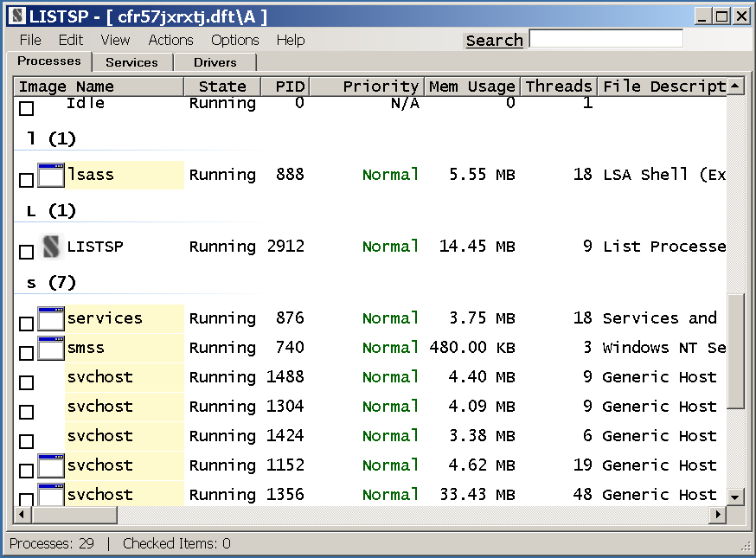Click the vertical scrollbar thumb
Screen dimensions: 756x558
pos(734,350)
